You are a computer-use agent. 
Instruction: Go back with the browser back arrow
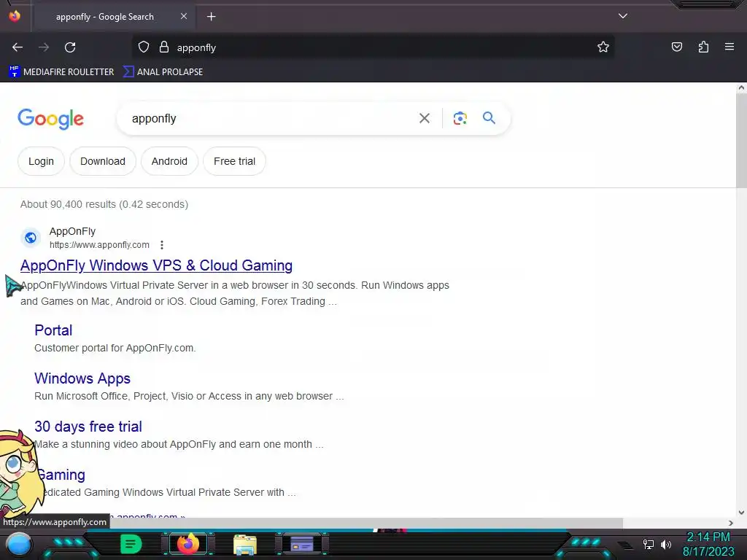18,47
